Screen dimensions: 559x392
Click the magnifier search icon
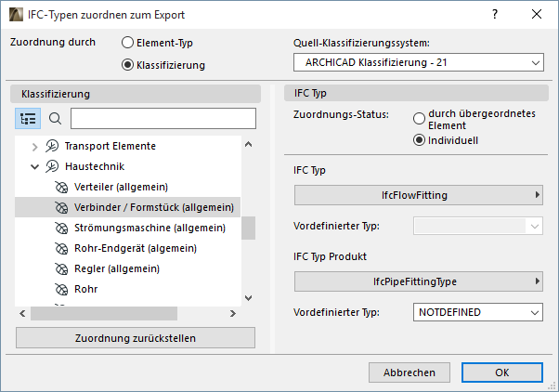pyautogui.click(x=55, y=119)
